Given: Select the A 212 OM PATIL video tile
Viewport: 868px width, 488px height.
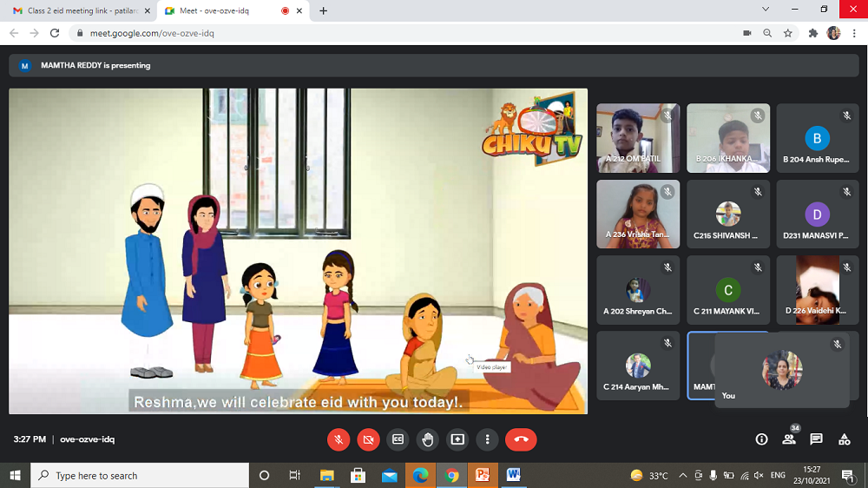Looking at the screenshot, I should tap(638, 138).
